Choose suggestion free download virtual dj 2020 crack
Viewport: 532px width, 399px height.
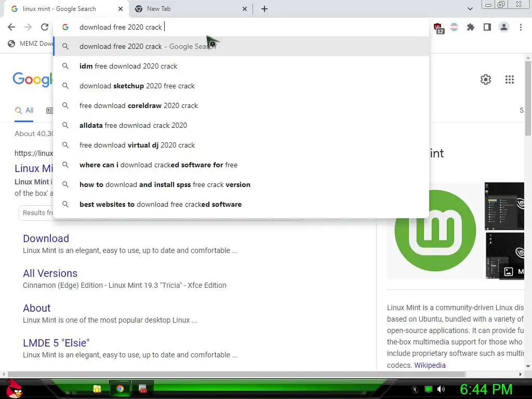[x=241, y=145]
